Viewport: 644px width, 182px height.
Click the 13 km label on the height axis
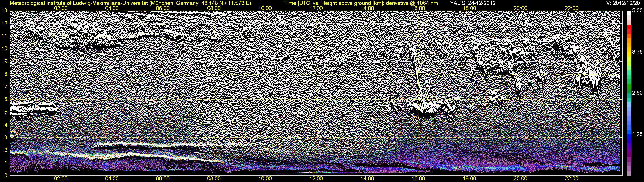click(x=5, y=11)
